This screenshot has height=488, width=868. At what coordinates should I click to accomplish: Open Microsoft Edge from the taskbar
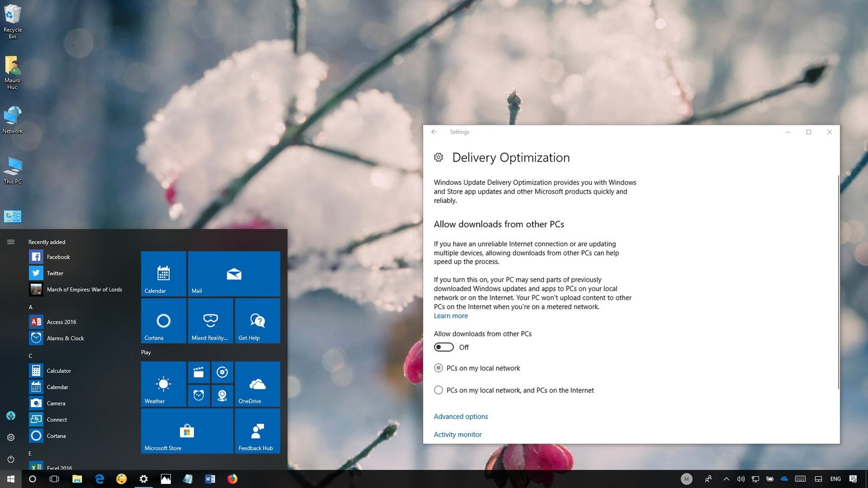click(x=99, y=479)
